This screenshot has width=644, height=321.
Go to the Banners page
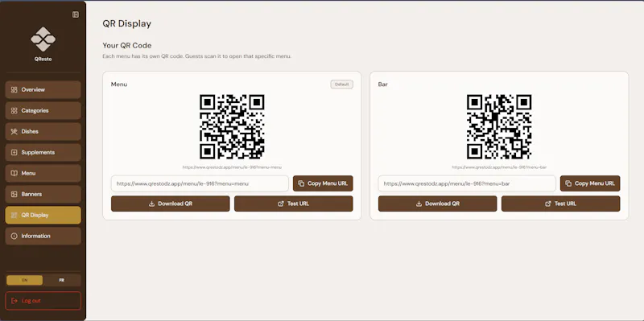[43, 194]
